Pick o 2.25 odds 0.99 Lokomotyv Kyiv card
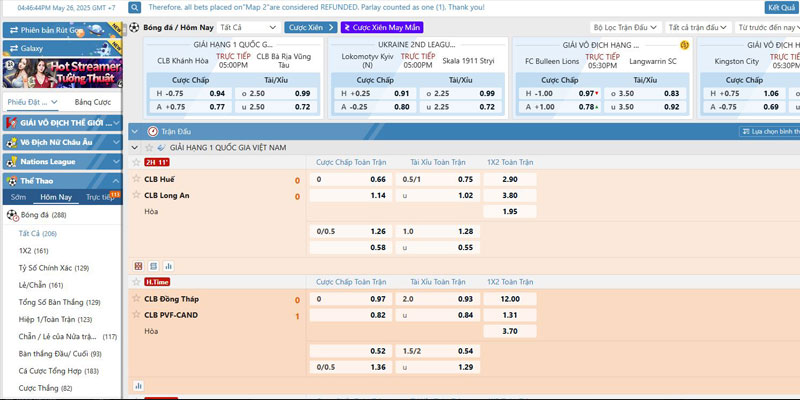The image size is (800, 400). 461,93
